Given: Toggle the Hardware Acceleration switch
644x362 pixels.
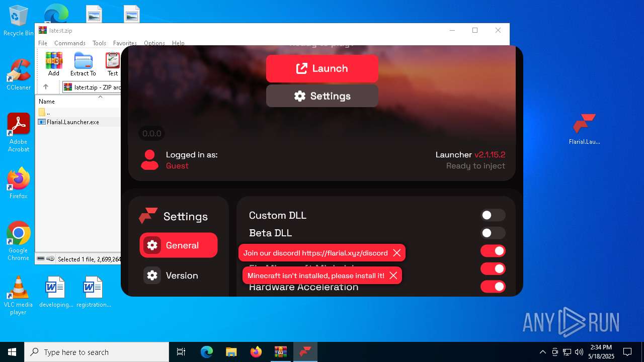Looking at the screenshot, I should (493, 287).
